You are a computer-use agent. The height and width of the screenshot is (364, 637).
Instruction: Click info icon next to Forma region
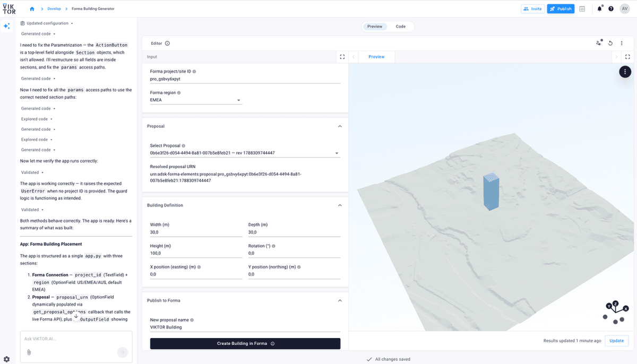(179, 92)
